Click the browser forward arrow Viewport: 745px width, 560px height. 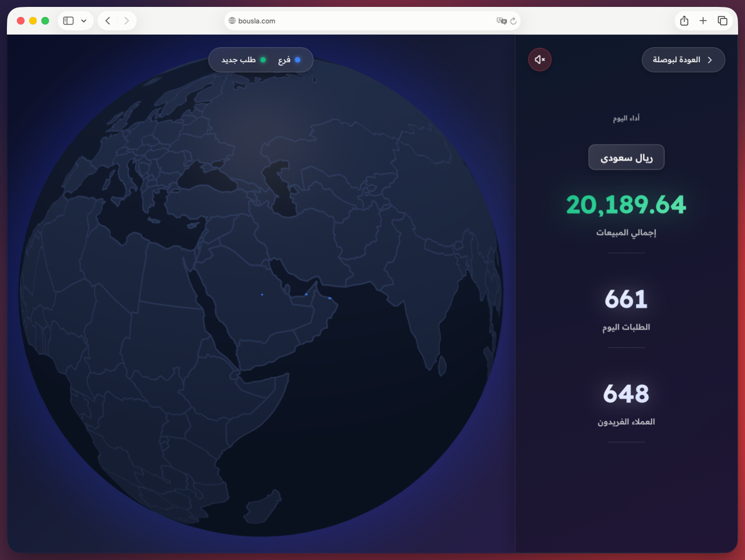point(126,21)
